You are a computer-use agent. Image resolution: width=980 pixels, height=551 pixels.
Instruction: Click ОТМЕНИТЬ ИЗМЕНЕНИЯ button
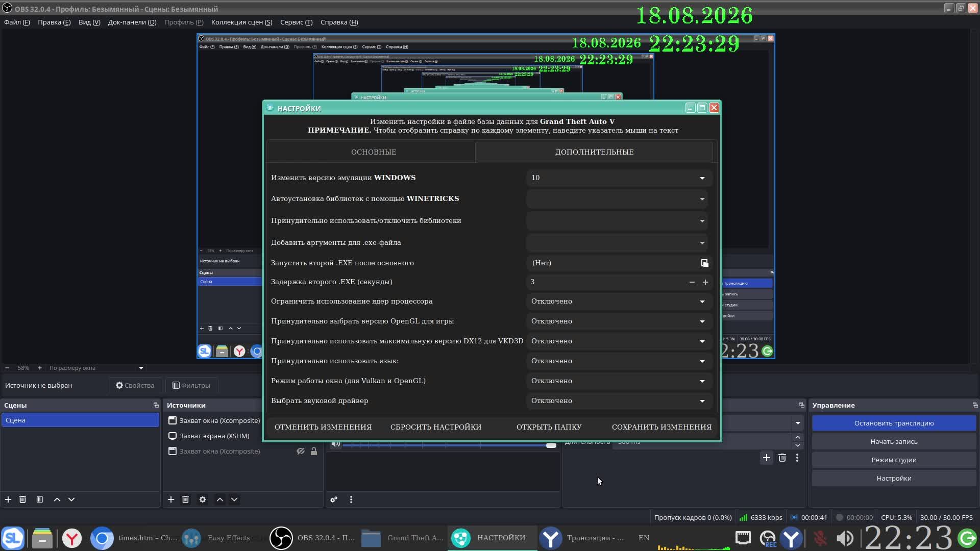[x=323, y=427]
